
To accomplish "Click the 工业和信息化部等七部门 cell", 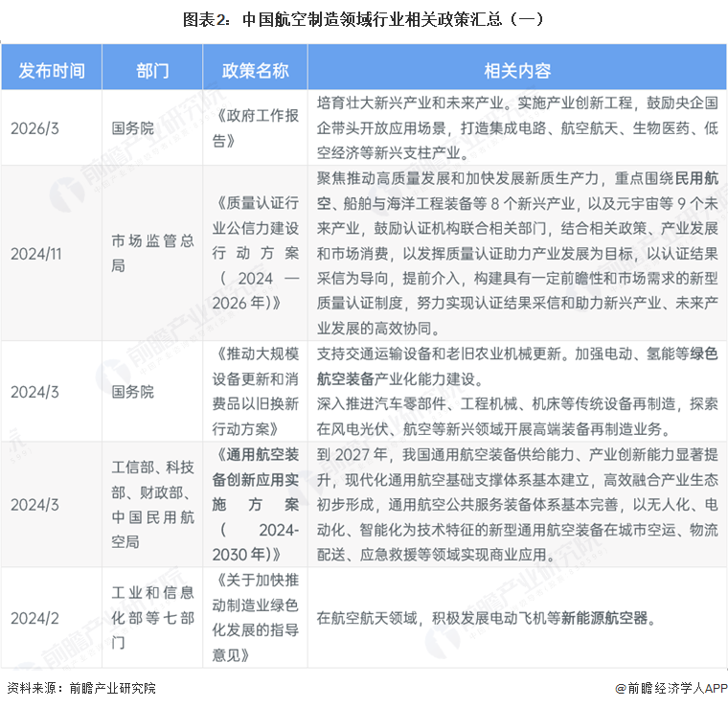I will [x=152, y=618].
